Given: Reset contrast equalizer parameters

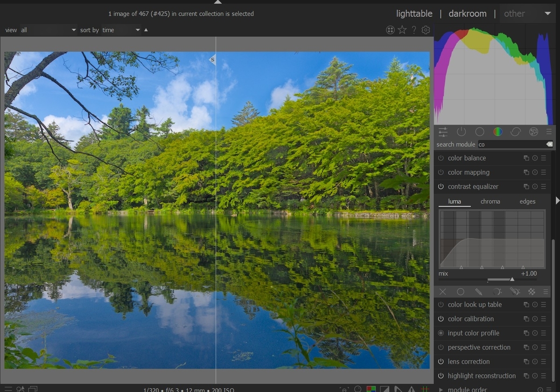Looking at the screenshot, I should [535, 187].
